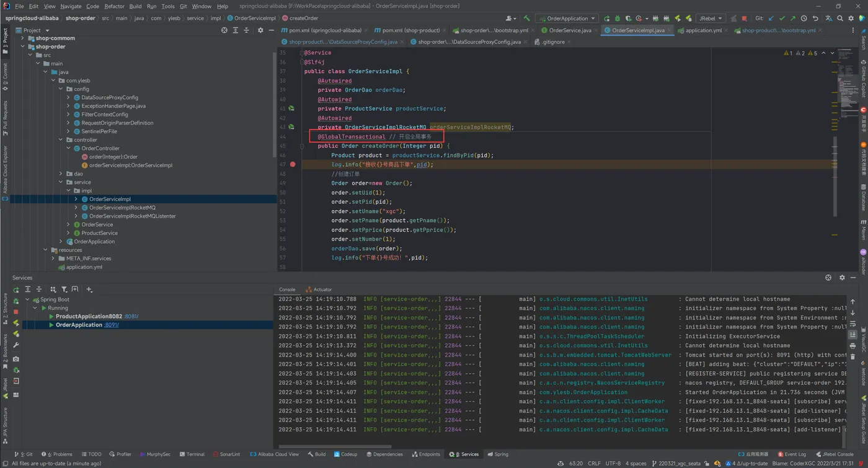Image resolution: width=868 pixels, height=468 pixels.
Task: Open the Tools menu
Action: click(x=167, y=6)
